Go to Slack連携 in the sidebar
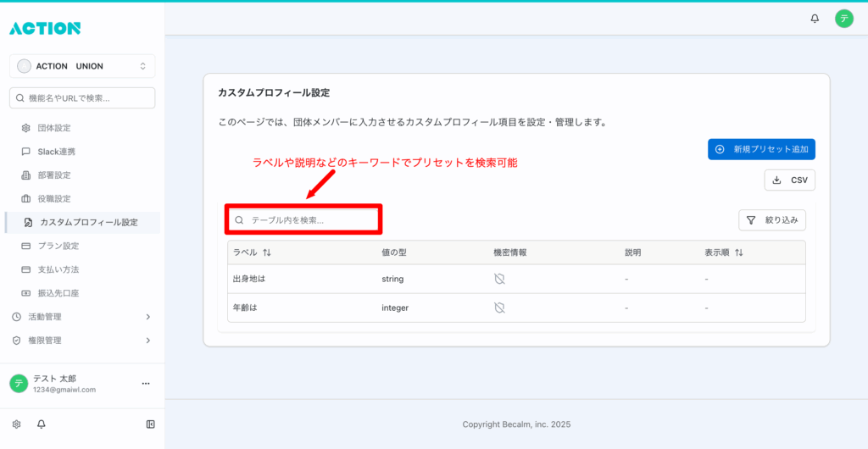 tap(56, 152)
